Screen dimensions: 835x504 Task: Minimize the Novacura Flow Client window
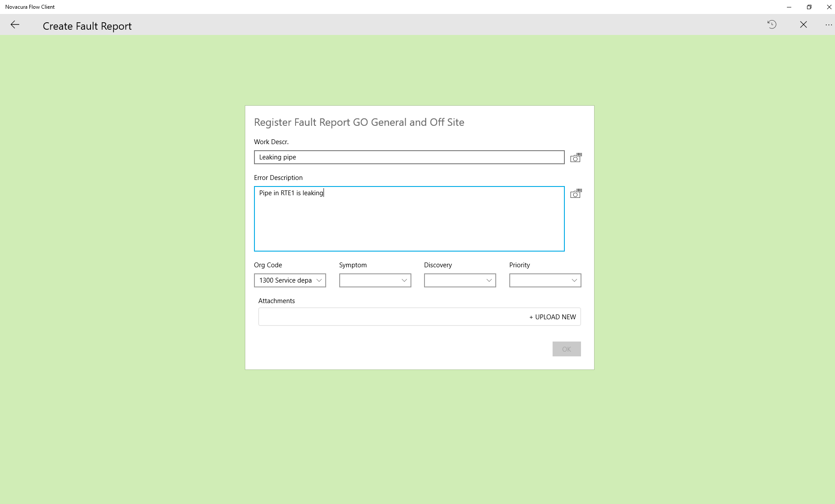click(x=789, y=7)
